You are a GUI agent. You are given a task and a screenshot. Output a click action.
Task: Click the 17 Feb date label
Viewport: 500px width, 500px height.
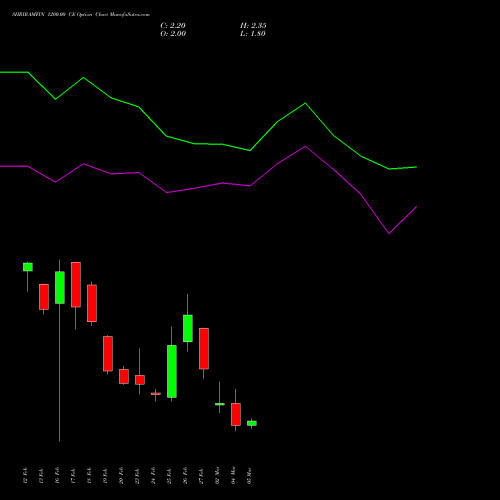[x=73, y=476]
